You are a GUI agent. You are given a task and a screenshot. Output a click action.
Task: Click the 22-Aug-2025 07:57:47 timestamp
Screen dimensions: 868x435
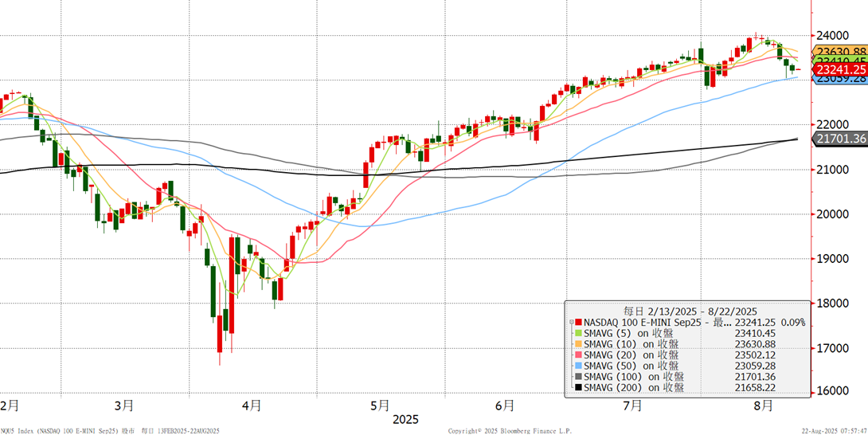[x=835, y=430]
